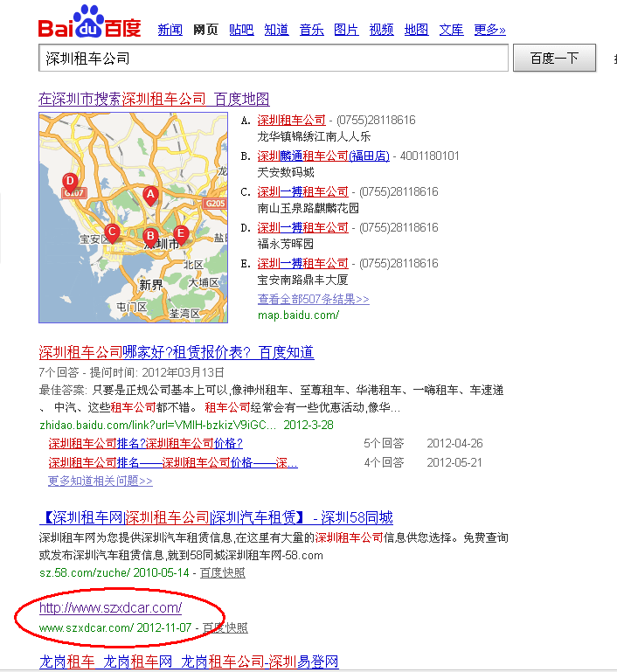This screenshot has width=617, height=672.
Task: Open 百度快照 for sz.58.com result
Action: [223, 573]
